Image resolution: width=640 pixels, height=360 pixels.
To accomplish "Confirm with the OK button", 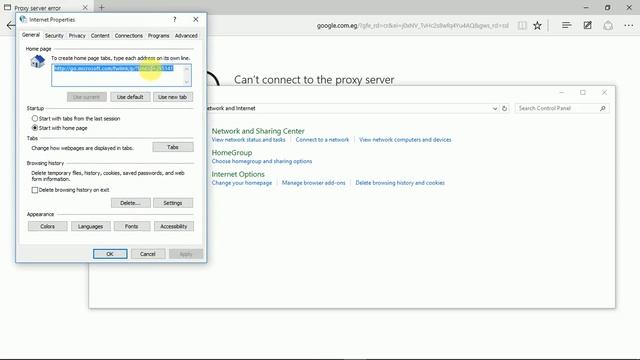I will 110,254.
